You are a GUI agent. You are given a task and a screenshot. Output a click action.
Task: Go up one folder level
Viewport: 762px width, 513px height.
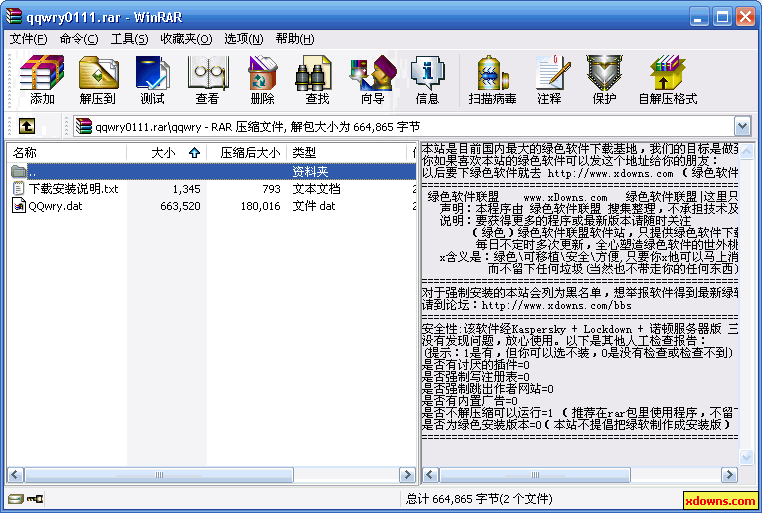point(27,126)
